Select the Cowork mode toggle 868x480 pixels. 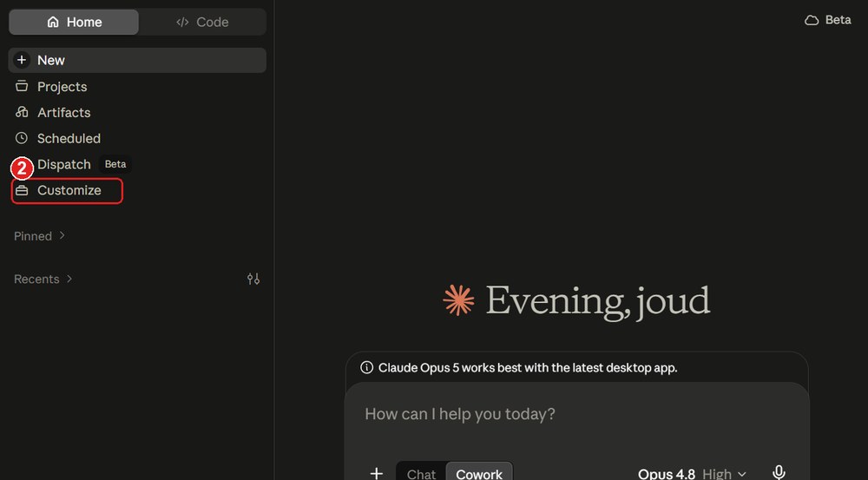(x=479, y=474)
